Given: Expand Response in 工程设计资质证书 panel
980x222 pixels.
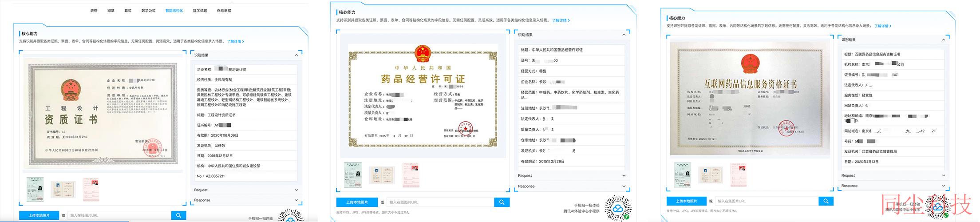Looking at the screenshot, I should click(x=296, y=200).
